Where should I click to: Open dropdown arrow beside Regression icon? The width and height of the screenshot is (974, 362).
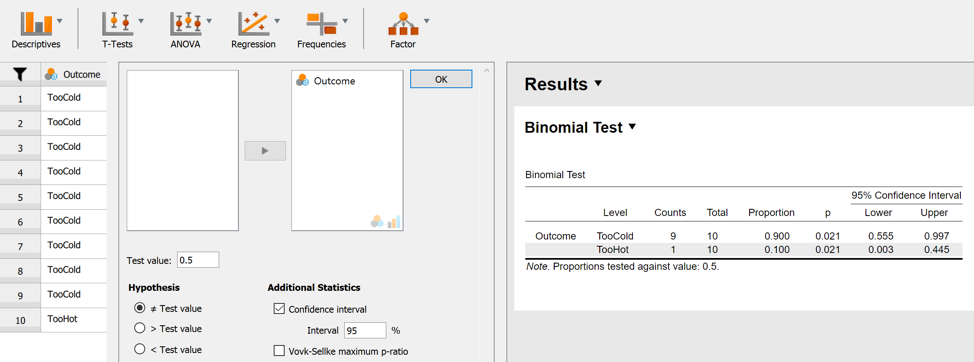pos(276,20)
